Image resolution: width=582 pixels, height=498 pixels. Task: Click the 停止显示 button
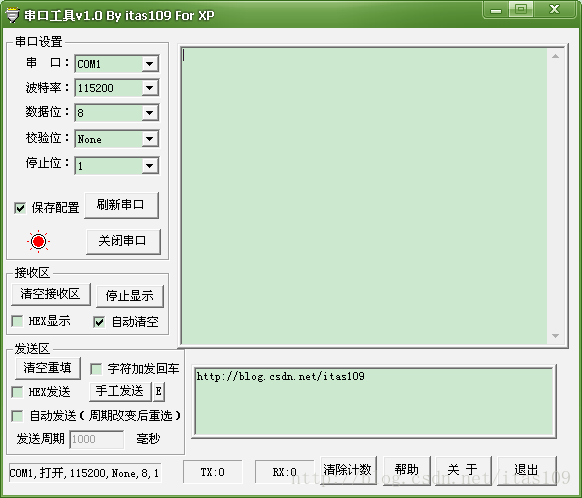[130, 296]
